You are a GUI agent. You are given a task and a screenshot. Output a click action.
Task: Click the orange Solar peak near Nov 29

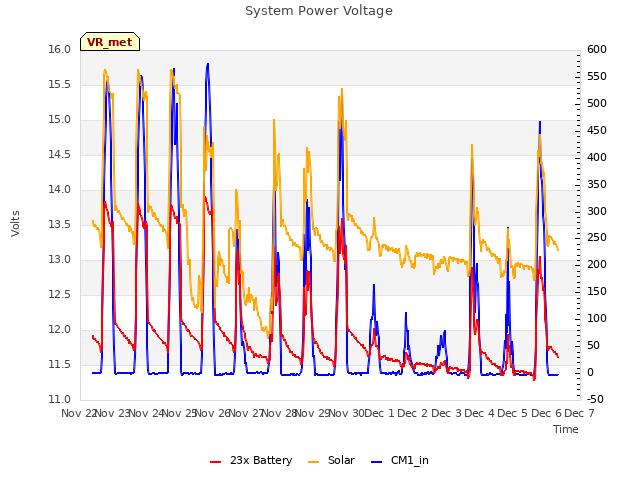(342, 89)
